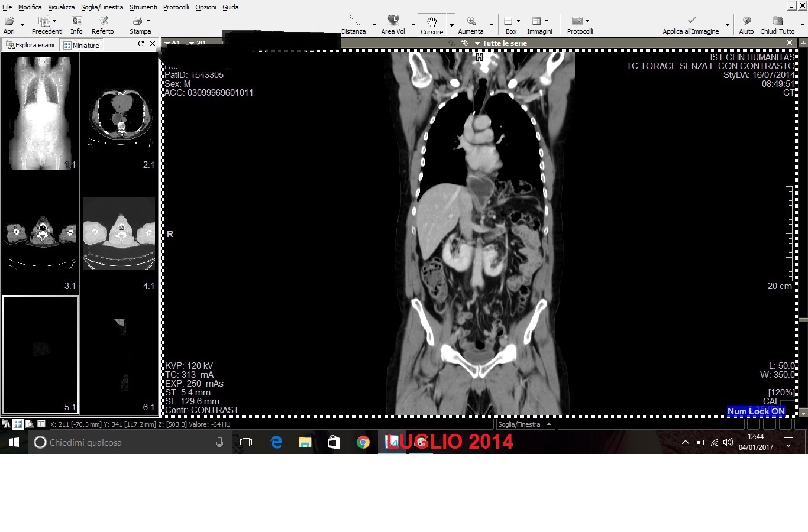
Task: Select the Distanza measurement tool
Action: click(354, 24)
